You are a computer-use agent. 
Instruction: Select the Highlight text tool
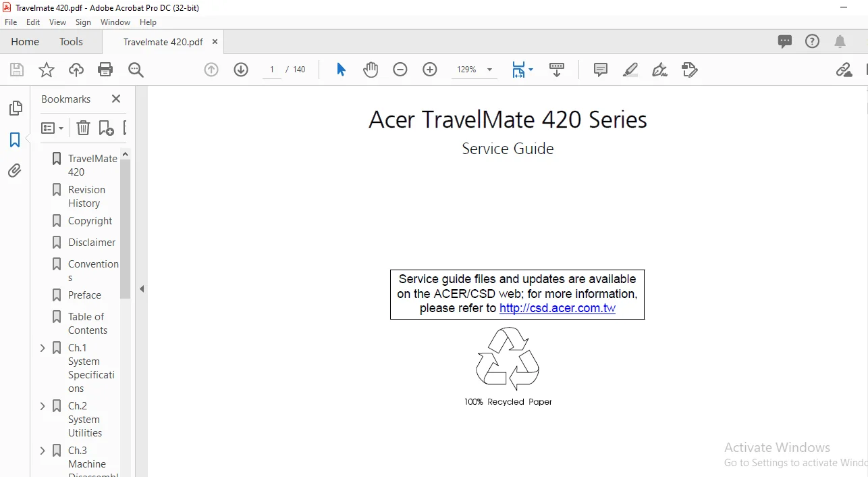click(630, 70)
